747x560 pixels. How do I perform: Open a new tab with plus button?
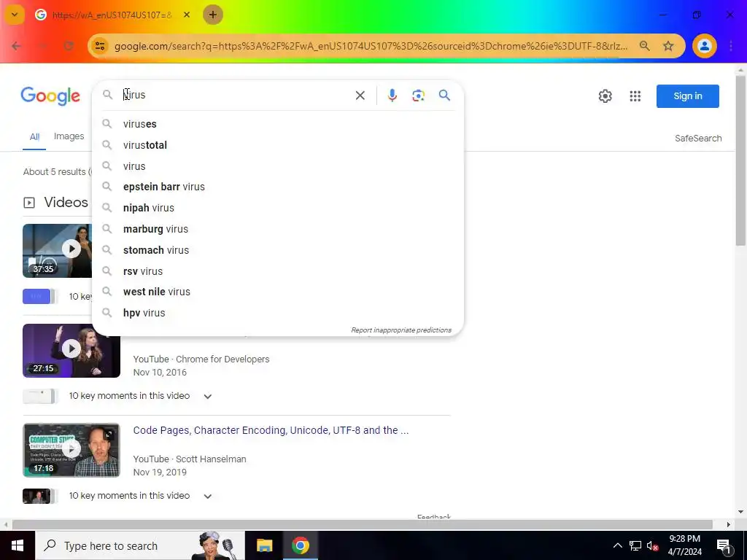click(212, 15)
